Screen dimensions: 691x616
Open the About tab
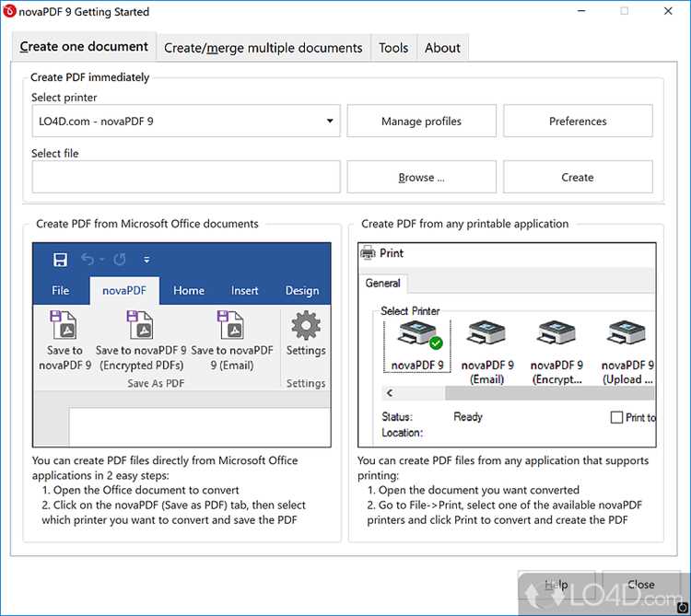click(x=442, y=48)
